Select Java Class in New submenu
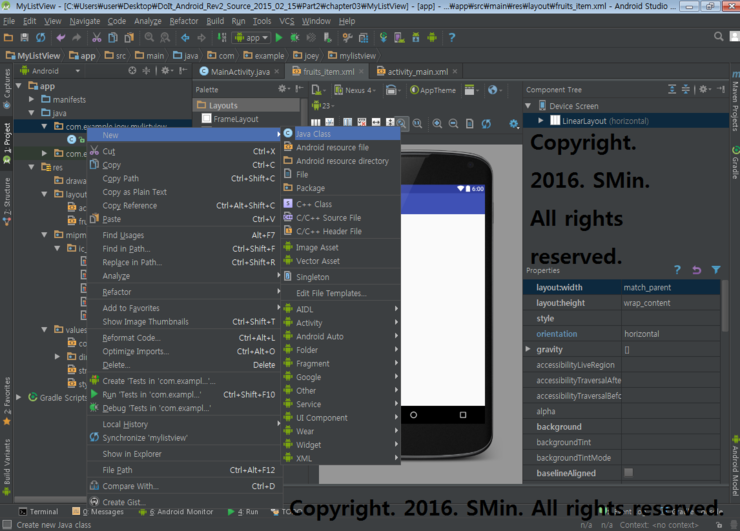Viewport: 740px width, 531px height. point(341,134)
